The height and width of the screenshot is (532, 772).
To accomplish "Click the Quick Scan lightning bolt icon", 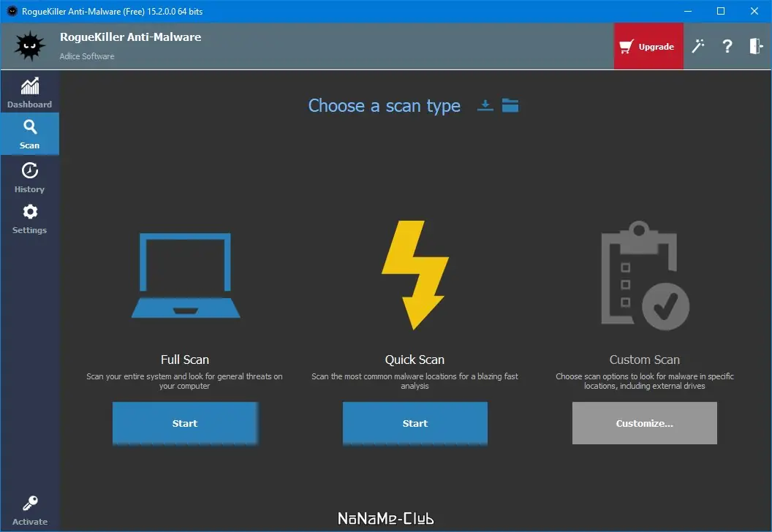I will 415,275.
